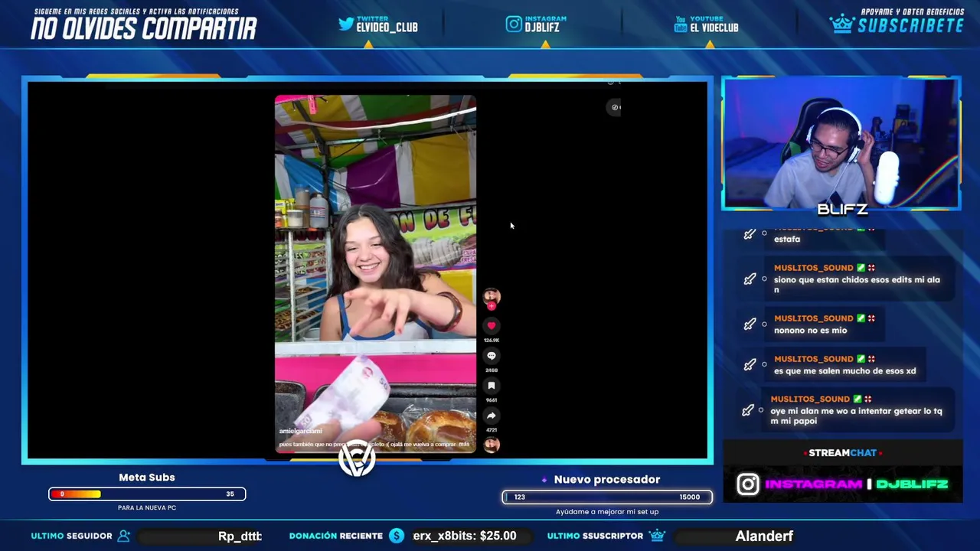Click the 'estafa' chat message

point(787,239)
